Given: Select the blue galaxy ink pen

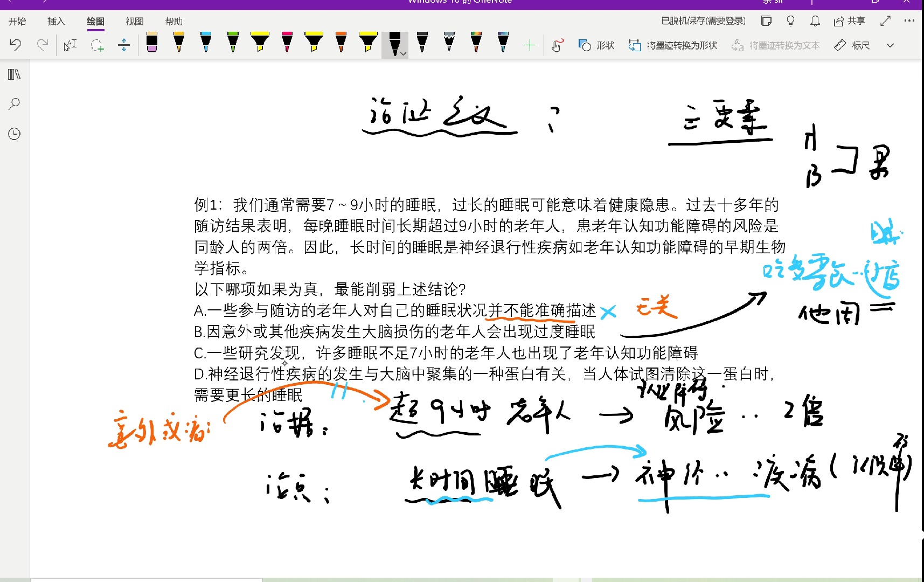Looking at the screenshot, I should pyautogui.click(x=503, y=43).
